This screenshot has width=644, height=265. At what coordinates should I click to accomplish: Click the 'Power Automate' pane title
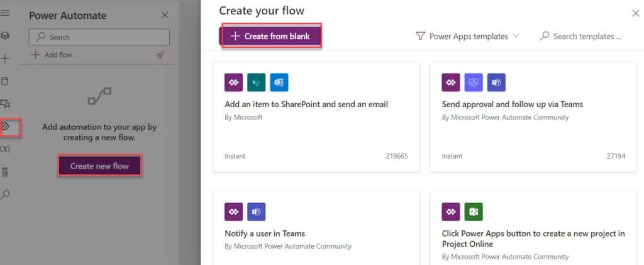click(x=68, y=16)
